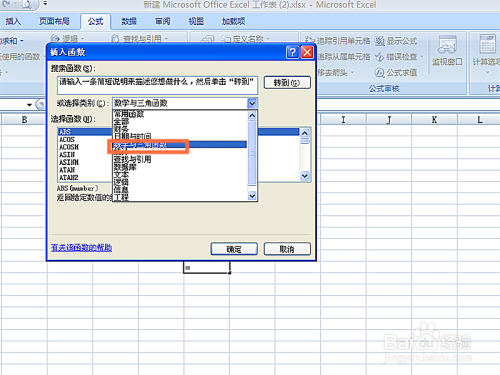
Task: Switch to the 视图 ribbon tab
Action: 196,22
